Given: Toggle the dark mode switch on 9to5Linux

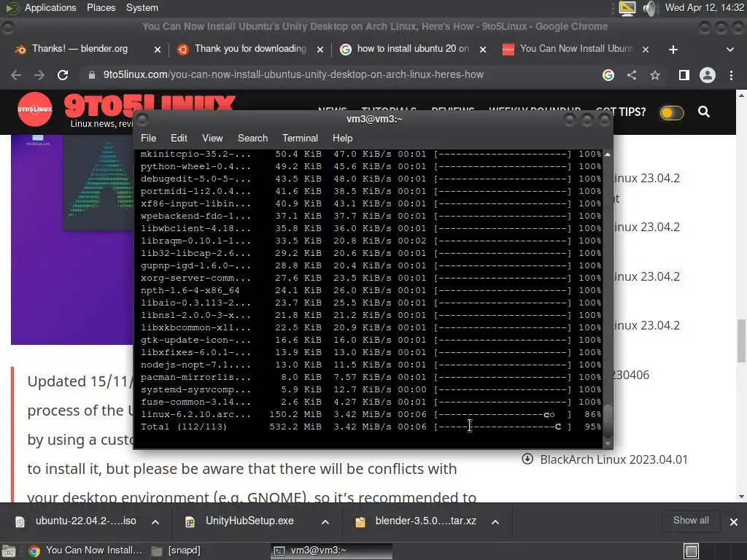Looking at the screenshot, I should click(x=672, y=113).
